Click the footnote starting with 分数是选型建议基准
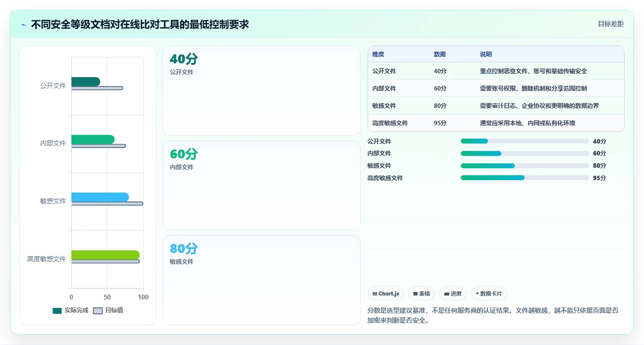644x345 pixels. point(493,315)
